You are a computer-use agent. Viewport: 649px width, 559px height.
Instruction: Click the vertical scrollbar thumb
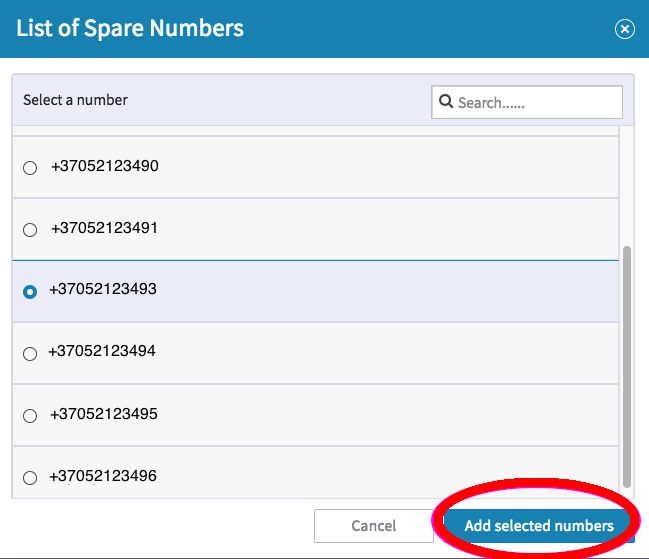click(627, 365)
